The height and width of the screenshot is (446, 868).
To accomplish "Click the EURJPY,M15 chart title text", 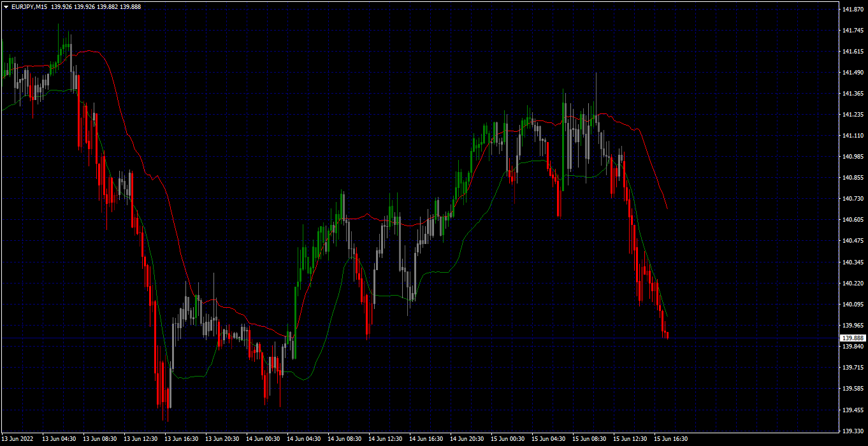I will point(29,6).
